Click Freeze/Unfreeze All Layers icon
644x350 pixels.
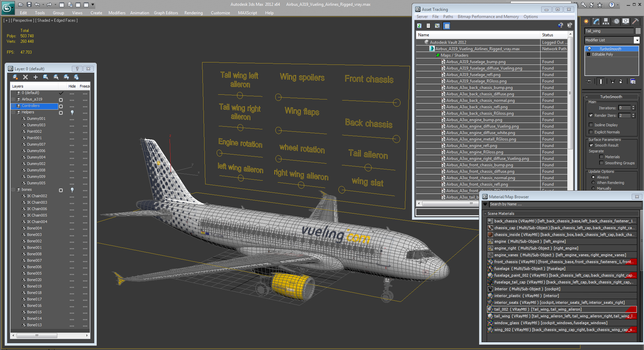[x=76, y=77]
